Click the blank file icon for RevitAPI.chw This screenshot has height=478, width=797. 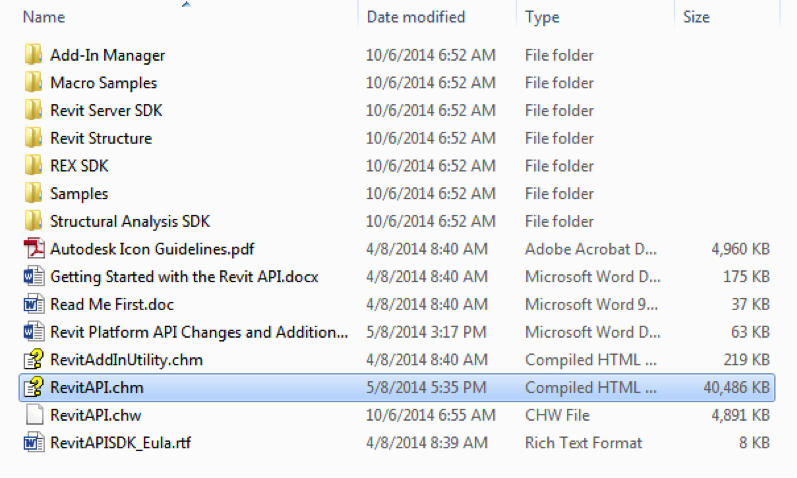point(34,415)
